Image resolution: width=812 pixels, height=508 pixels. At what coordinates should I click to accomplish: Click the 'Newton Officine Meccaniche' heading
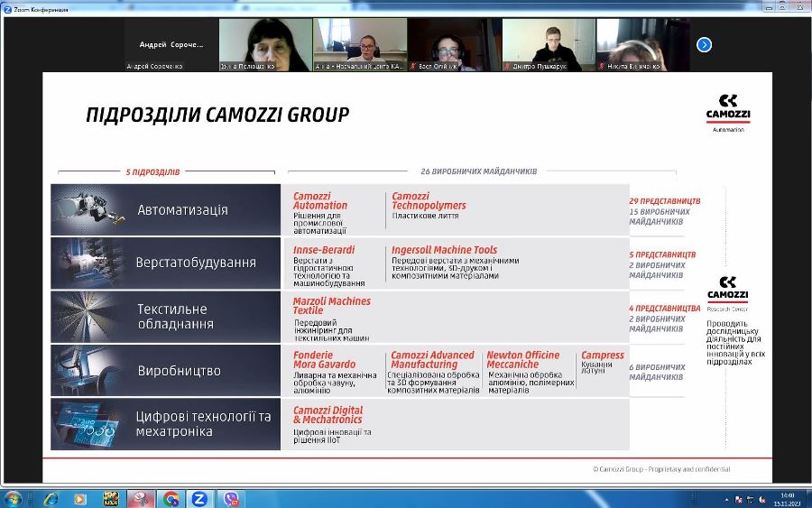coord(523,360)
